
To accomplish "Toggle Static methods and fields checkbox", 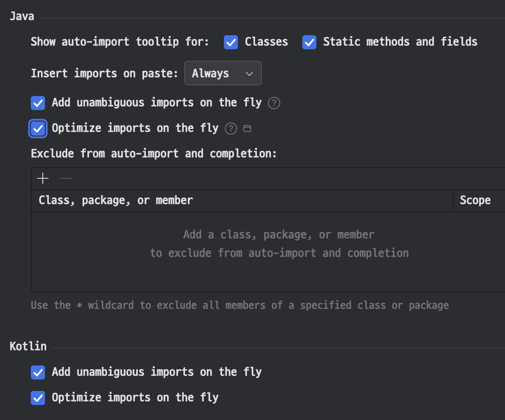I will click(x=309, y=42).
